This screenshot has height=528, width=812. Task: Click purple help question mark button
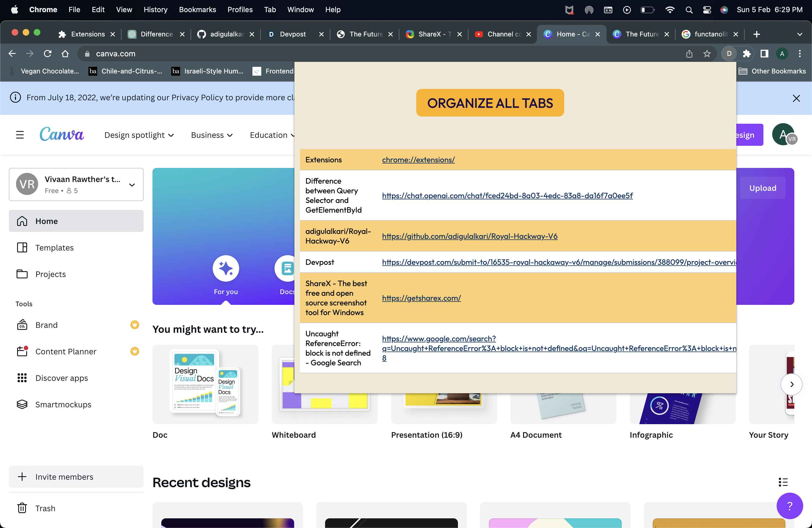click(789, 505)
